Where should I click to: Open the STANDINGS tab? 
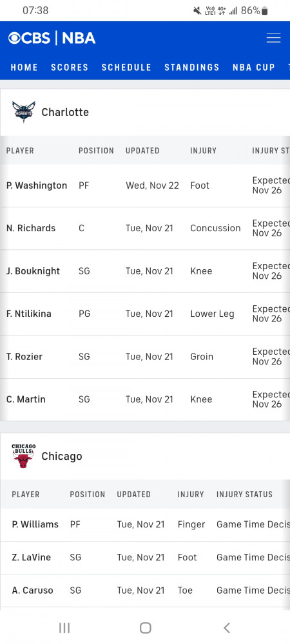pos(192,68)
